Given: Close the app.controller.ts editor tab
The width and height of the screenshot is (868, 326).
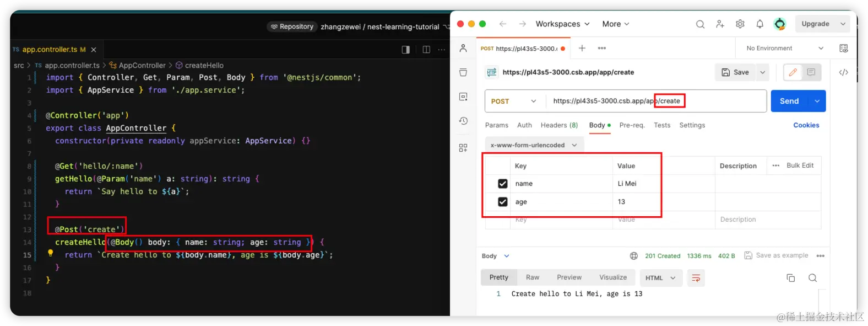Looking at the screenshot, I should (94, 50).
